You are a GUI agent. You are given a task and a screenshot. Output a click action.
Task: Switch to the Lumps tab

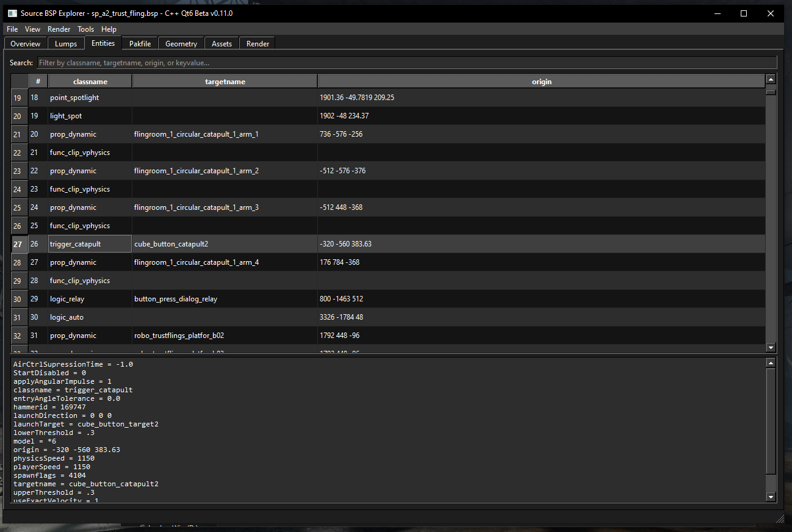(66, 44)
